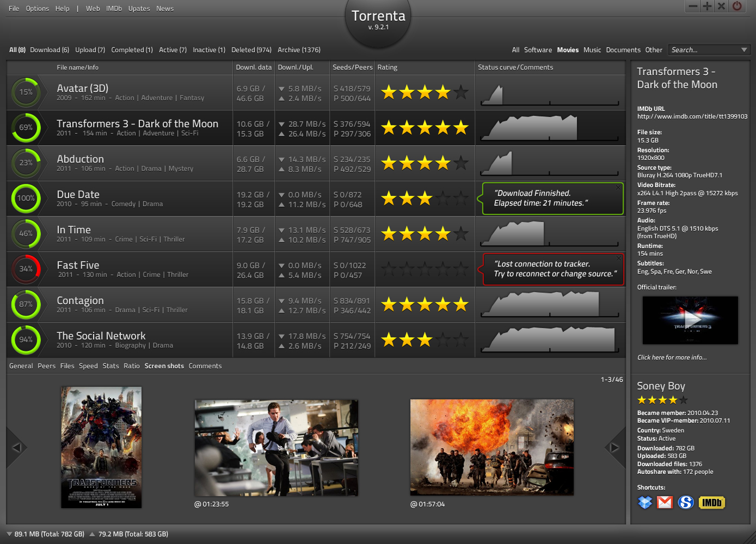Viewport: 756px width, 544px height.
Task: Open the Upates menu item
Action: (139, 9)
